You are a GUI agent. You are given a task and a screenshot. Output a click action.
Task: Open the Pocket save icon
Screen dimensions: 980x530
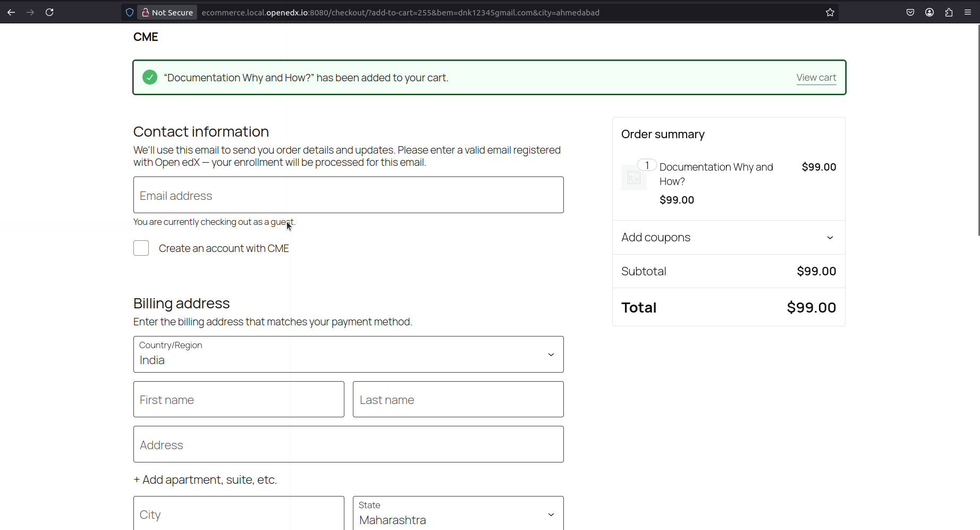[910, 12]
